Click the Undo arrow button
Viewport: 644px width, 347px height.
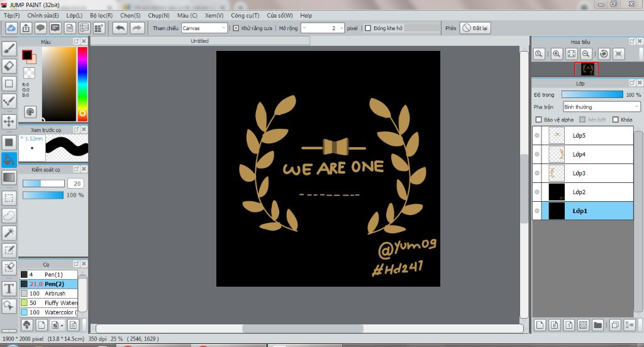(x=120, y=28)
